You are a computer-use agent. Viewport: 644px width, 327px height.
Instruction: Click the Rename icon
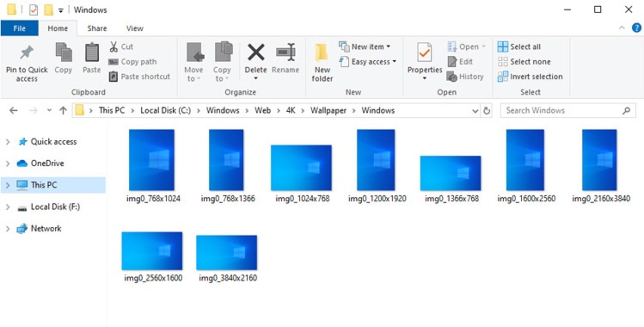[x=285, y=52]
